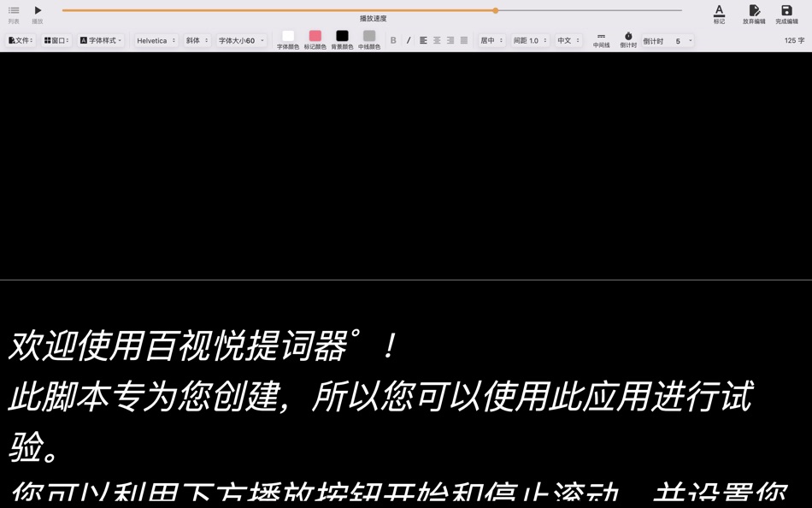Image resolution: width=812 pixels, height=508 pixels.
Task: Expand the 字体样式 dropdown
Action: pyautogui.click(x=101, y=40)
